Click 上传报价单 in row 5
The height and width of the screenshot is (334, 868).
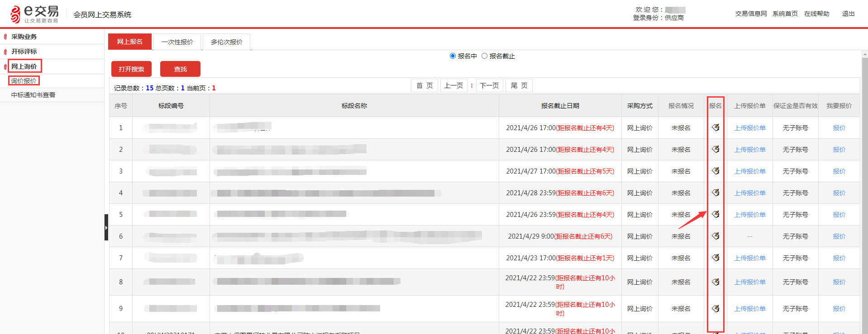point(750,215)
